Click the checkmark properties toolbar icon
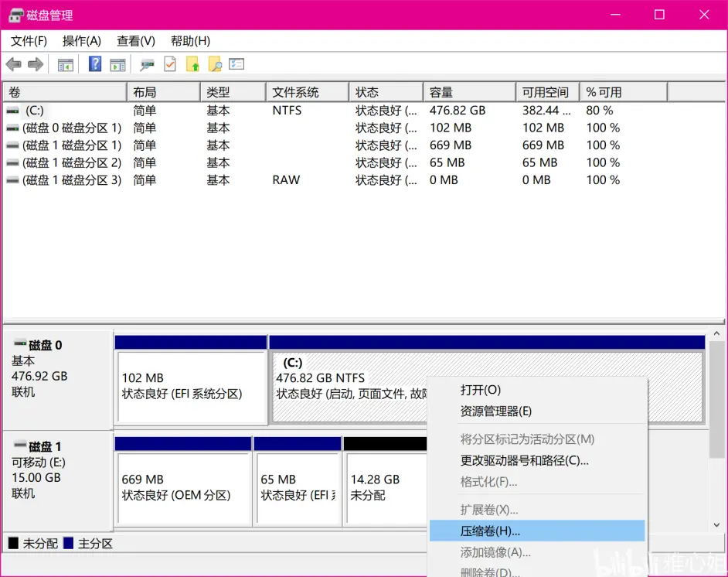Viewport: 728px width, 577px height. [170, 64]
